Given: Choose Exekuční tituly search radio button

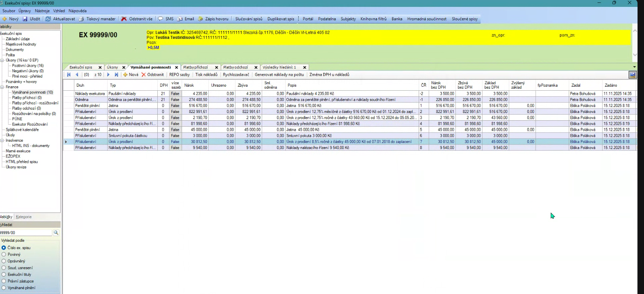Looking at the screenshot, I should point(4,275).
